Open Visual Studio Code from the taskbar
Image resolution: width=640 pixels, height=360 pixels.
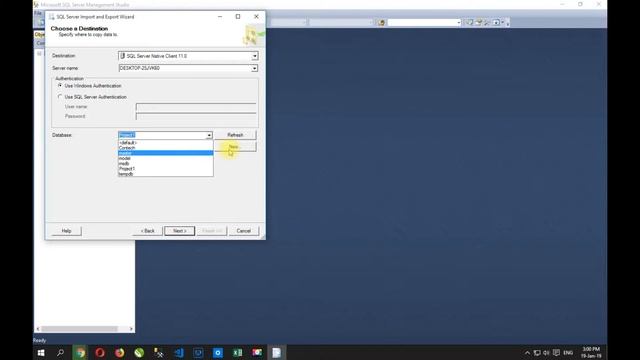click(x=178, y=353)
